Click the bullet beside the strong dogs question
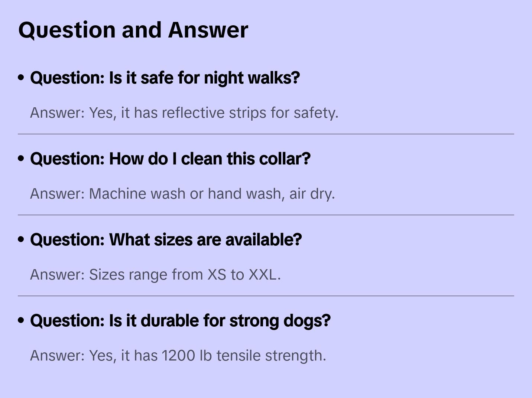Screen dimensions: 532x398 pyautogui.click(x=21, y=320)
